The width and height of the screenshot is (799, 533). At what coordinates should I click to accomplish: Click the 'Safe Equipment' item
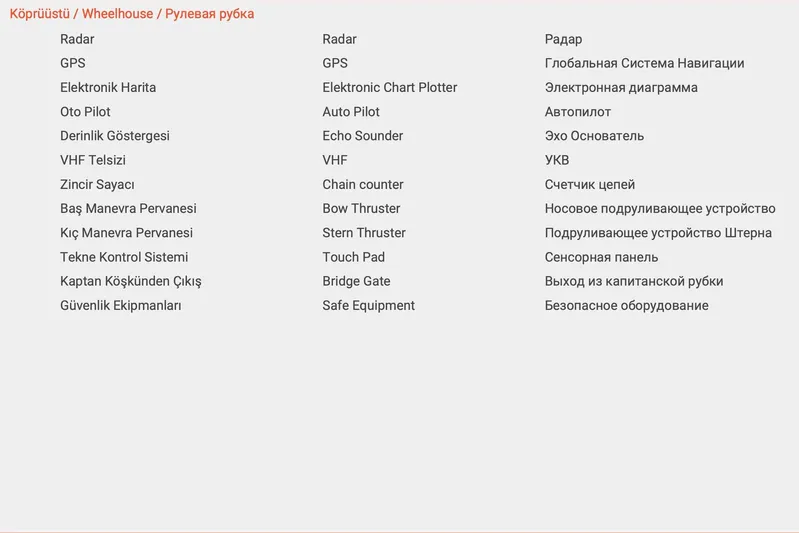click(x=368, y=306)
